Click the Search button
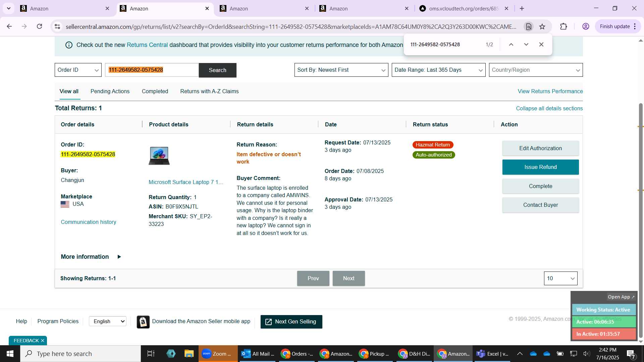The width and height of the screenshot is (644, 362). coord(218,70)
